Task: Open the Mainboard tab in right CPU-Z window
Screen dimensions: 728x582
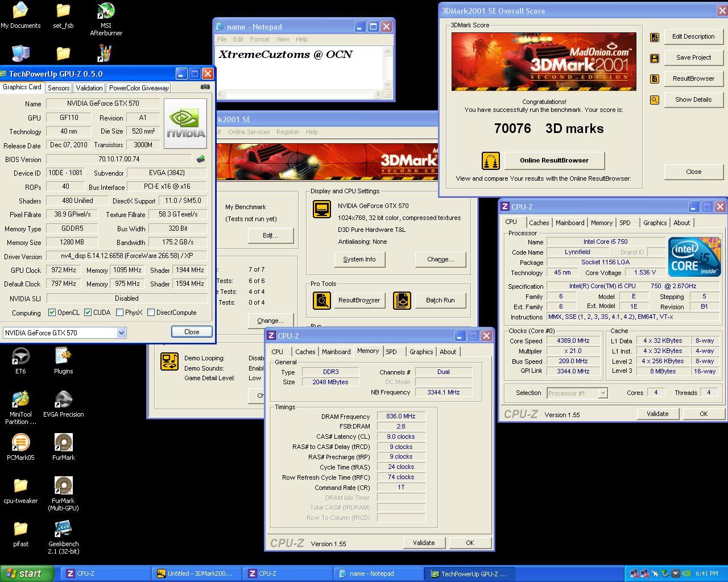Action: (570, 223)
